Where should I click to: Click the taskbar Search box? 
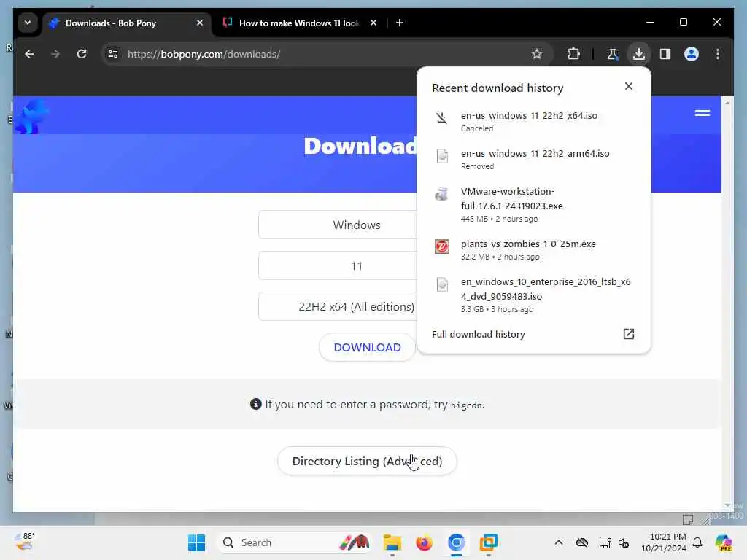pos(295,542)
